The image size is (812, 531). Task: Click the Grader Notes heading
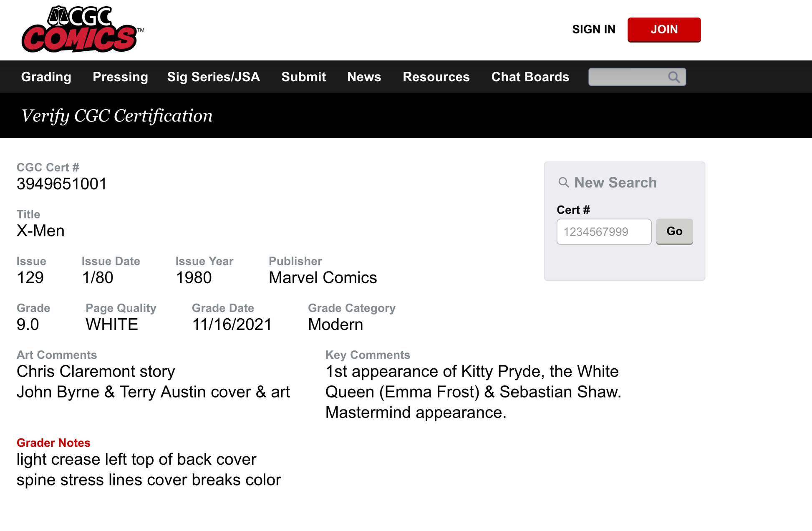coord(53,443)
